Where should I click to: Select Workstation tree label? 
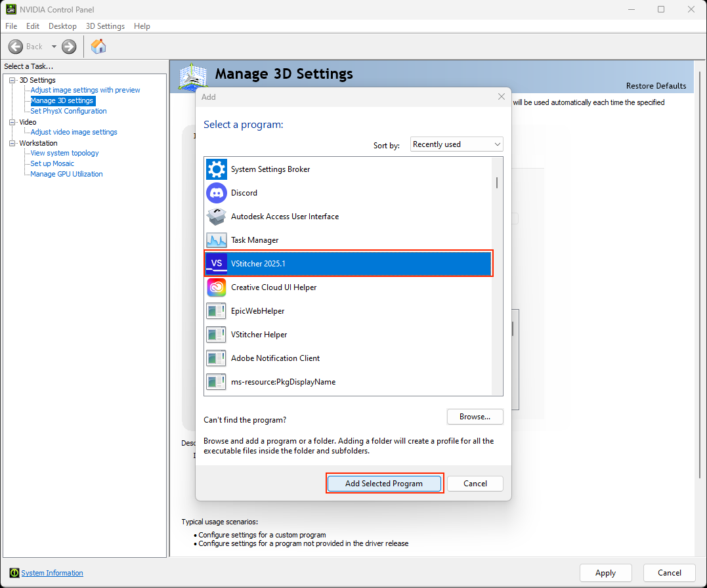tap(38, 144)
